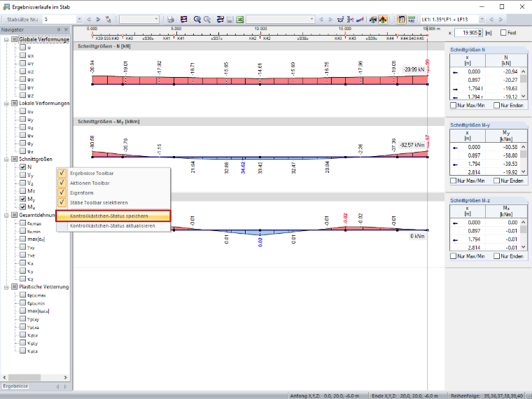Collapse the Globale Verformungen tree node
The image size is (532, 399).
click(x=6, y=40)
